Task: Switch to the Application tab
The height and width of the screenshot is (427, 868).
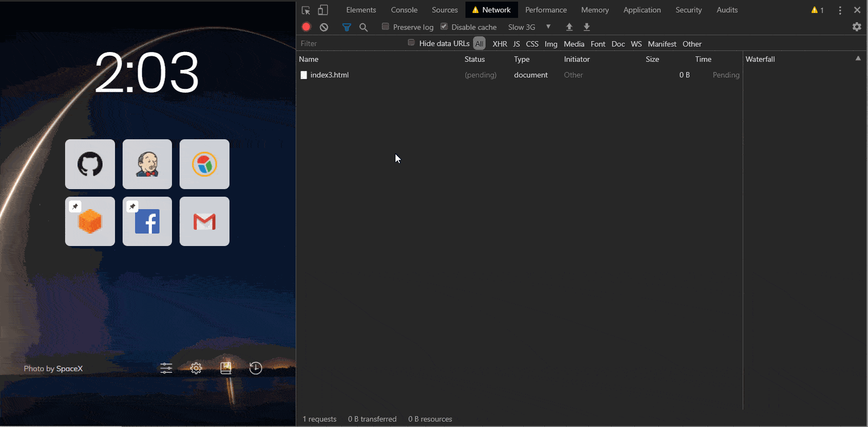Action: (642, 10)
